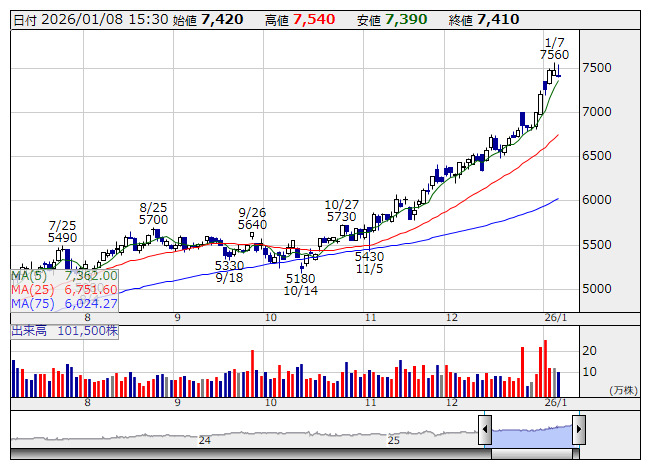Click the 5000 price axis label
Image resolution: width=653 pixels, height=470 pixels.
point(597,289)
